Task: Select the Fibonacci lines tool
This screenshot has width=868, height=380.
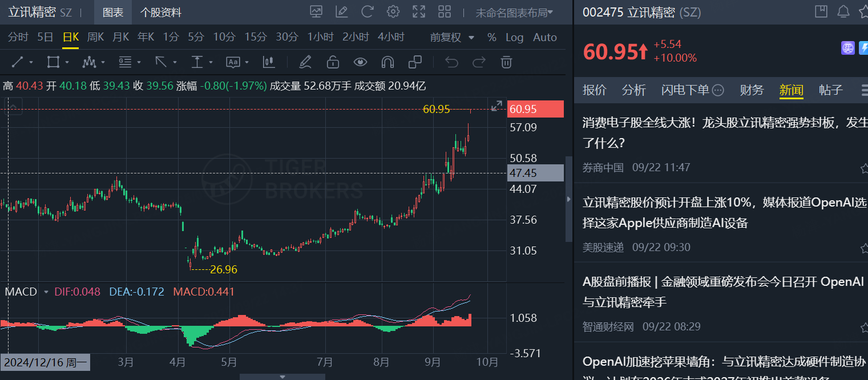Action: coord(125,62)
